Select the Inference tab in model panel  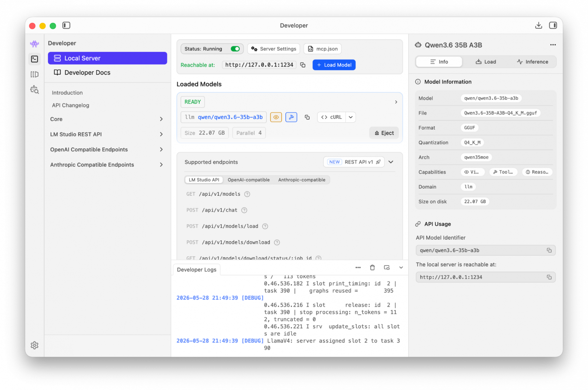pyautogui.click(x=532, y=62)
